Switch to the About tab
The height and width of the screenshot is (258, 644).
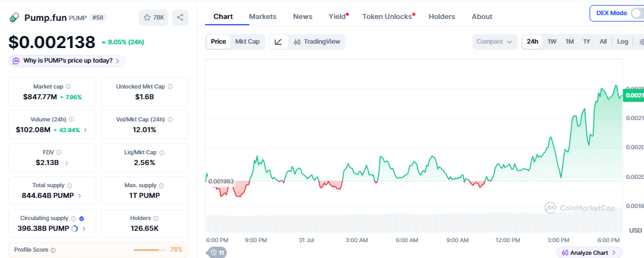[482, 16]
